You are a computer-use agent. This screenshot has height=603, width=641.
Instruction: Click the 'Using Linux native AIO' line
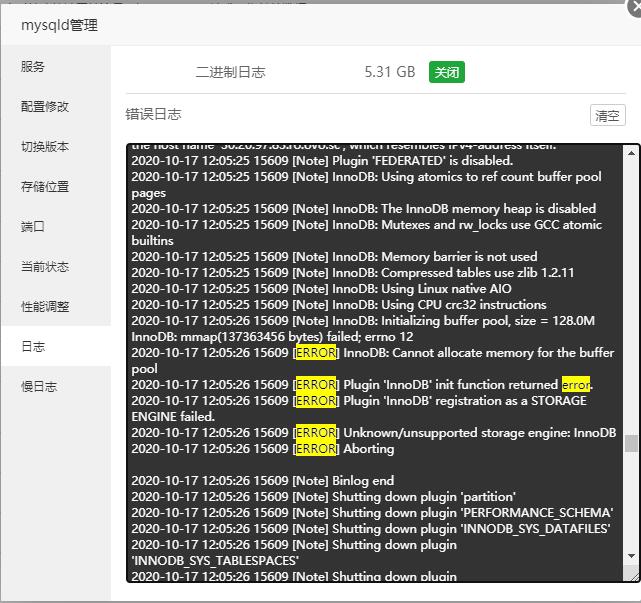coord(321,289)
